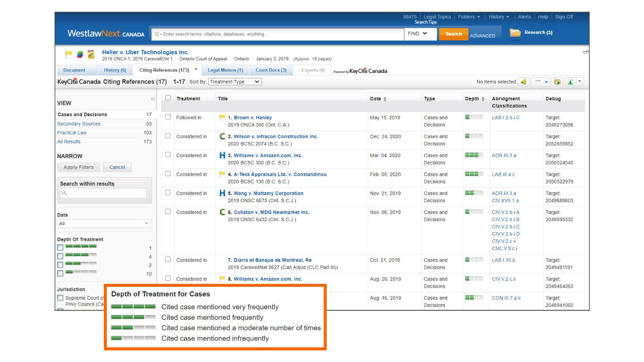Image resolution: width=644 pixels, height=362 pixels.
Task: Click depth bar of Wang v. Mattamy row
Action: pos(474,193)
